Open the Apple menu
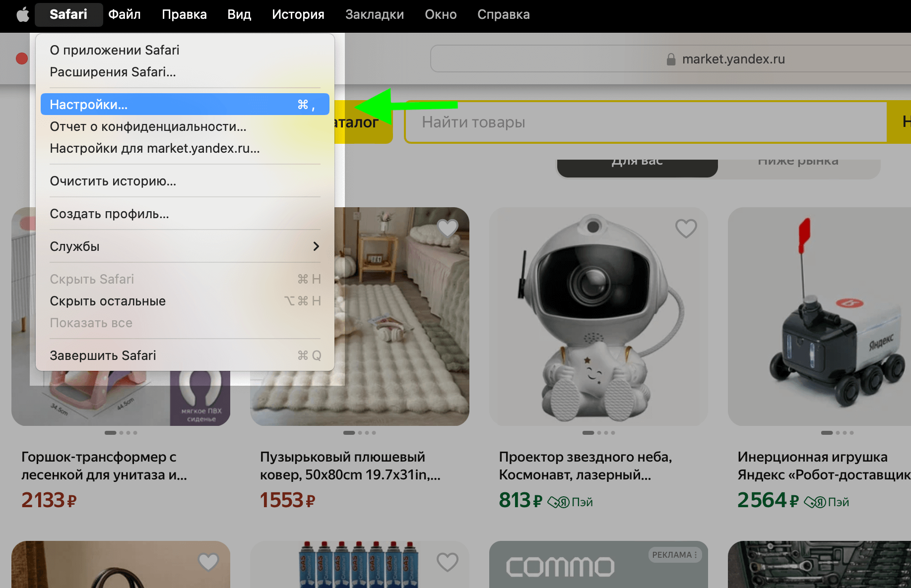 tap(23, 15)
